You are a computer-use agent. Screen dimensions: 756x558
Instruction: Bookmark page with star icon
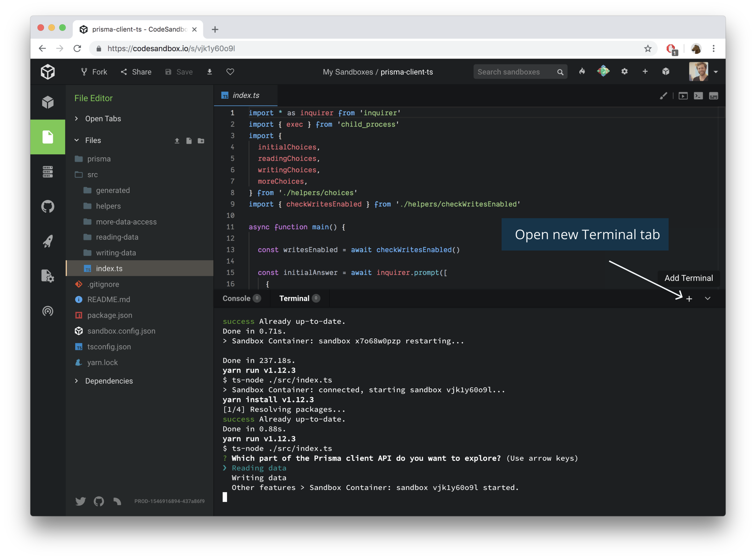648,49
